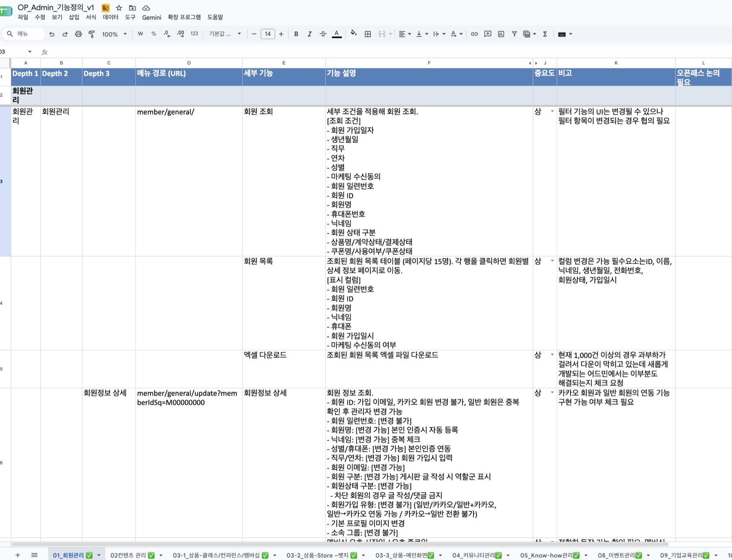Open the text color picker
Viewport: 732px width, 560px height.
337,34
